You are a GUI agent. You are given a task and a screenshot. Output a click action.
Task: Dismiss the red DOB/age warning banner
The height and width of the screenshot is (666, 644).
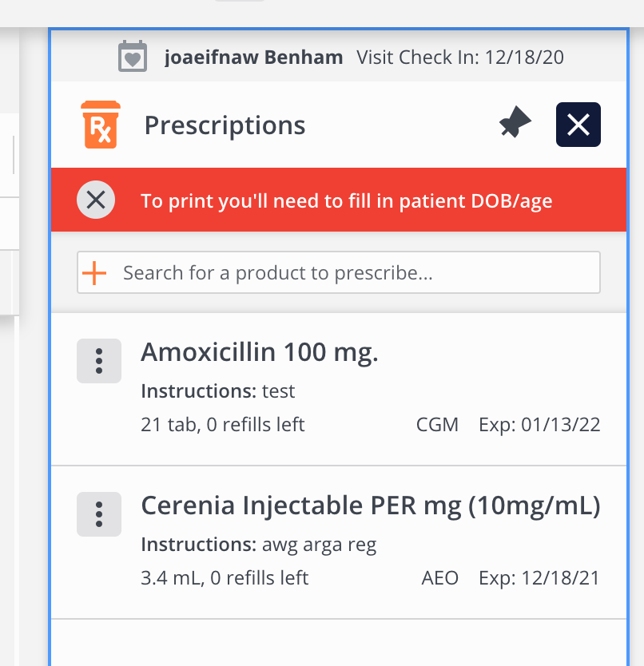pyautogui.click(x=96, y=200)
